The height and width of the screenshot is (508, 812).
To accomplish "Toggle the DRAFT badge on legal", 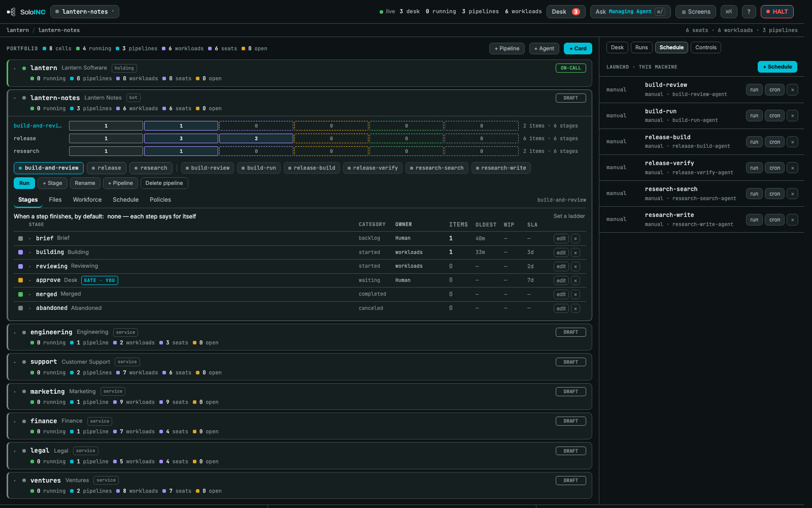I will point(570,451).
